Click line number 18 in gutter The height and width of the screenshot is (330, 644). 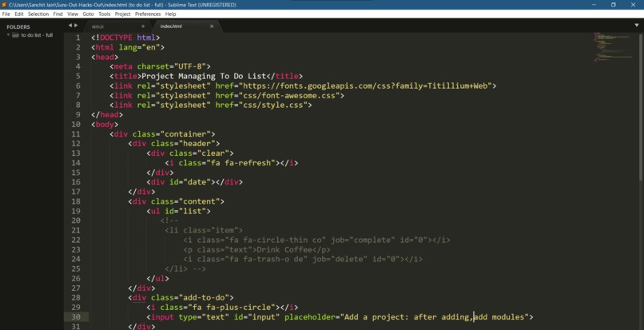click(76, 201)
